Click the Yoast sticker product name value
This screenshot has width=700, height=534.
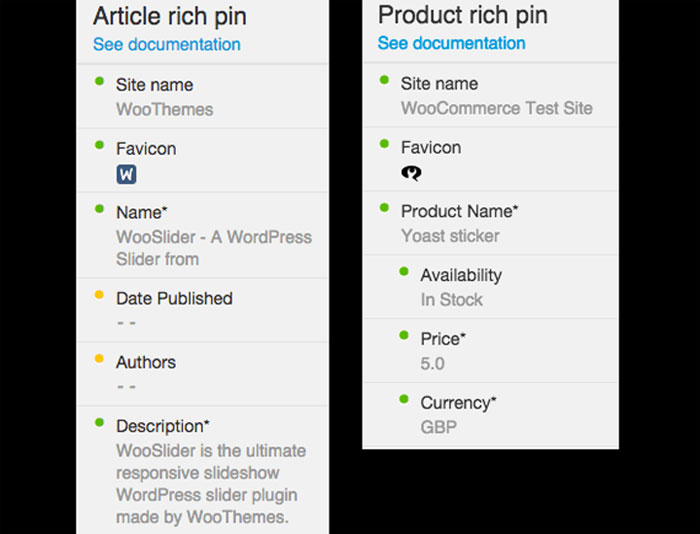450,236
